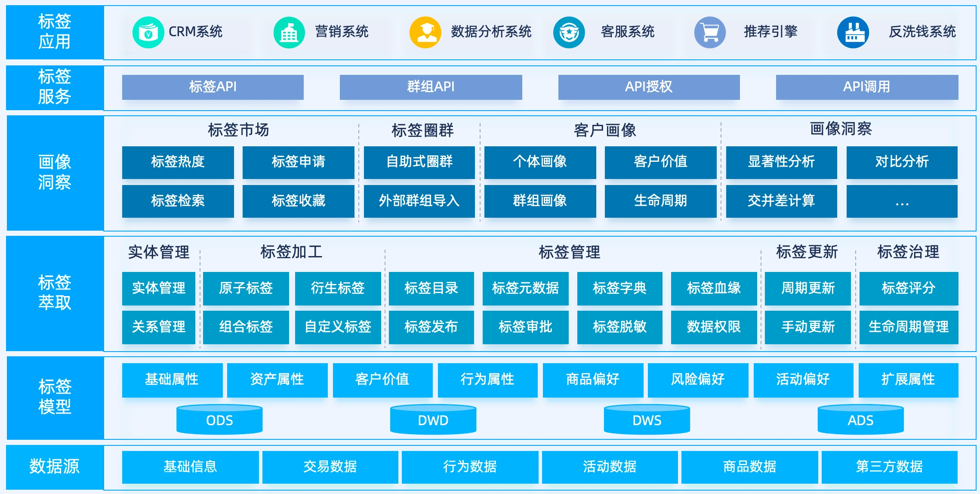Click the 反洗钱系统 factory icon
This screenshot has width=980, height=494.
coord(853,32)
